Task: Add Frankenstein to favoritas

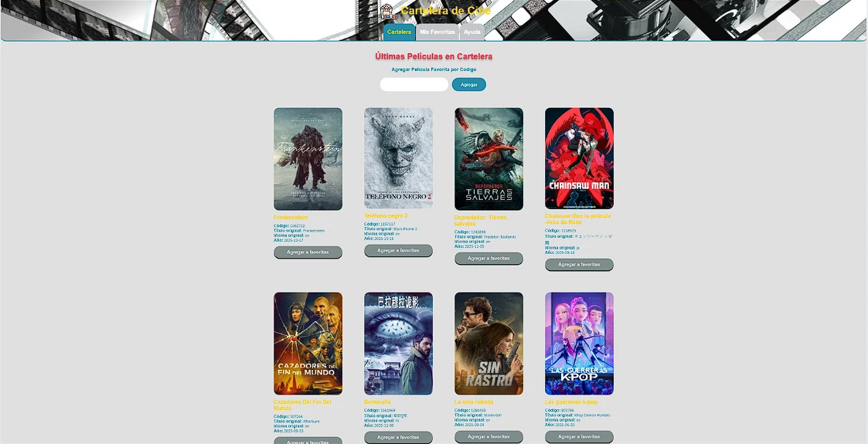Action: 308,253
